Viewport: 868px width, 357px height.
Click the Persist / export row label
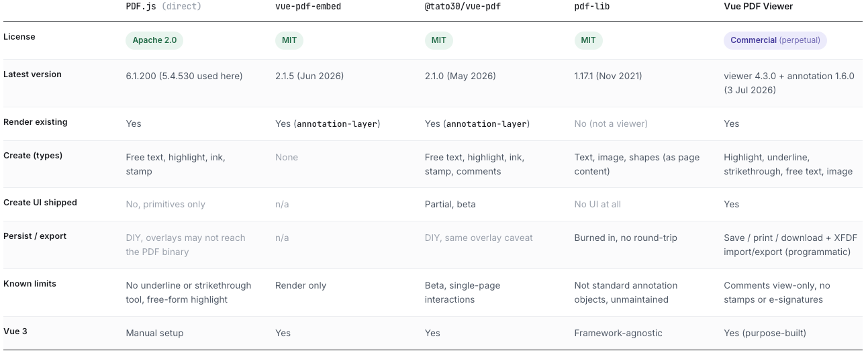click(x=35, y=236)
